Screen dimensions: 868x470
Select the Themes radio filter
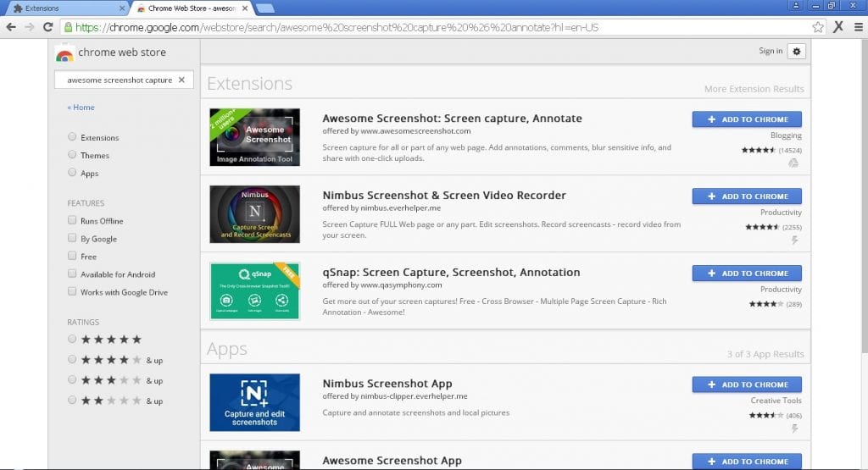[x=72, y=155]
